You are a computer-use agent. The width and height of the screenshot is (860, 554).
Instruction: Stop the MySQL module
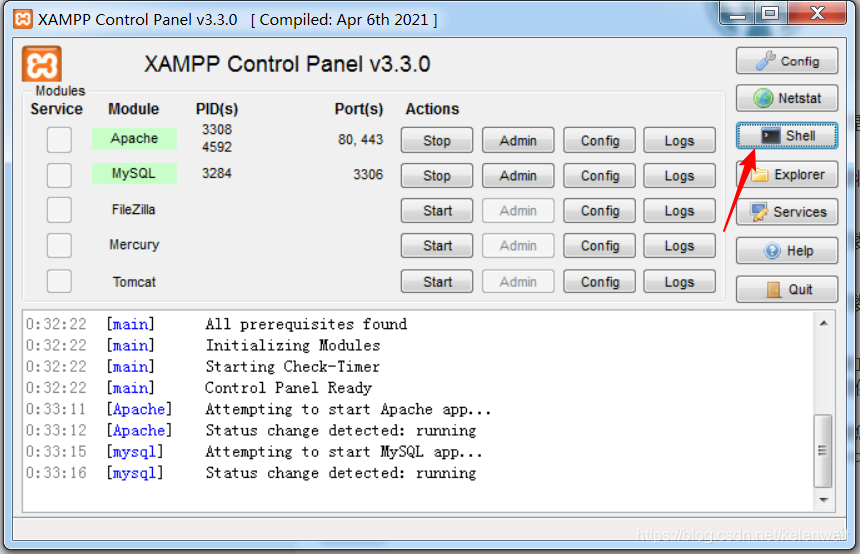tap(437, 176)
